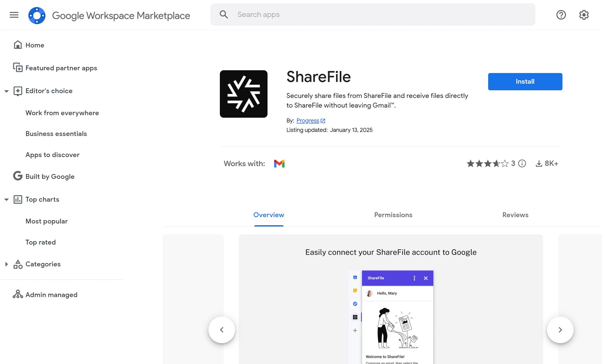This screenshot has width=602, height=364.
Task: Click the download count icon
Action: pos(539,163)
